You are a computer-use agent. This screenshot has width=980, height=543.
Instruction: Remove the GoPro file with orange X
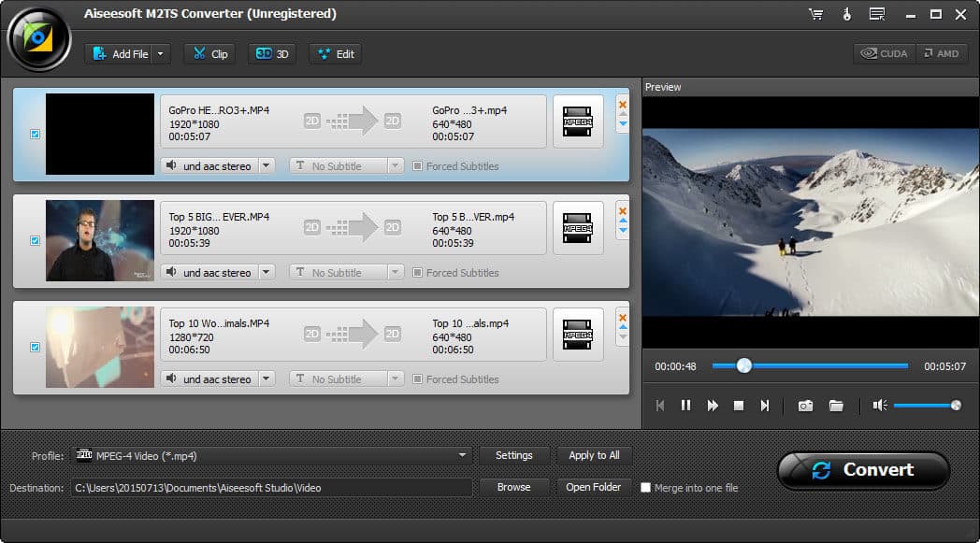(x=623, y=105)
